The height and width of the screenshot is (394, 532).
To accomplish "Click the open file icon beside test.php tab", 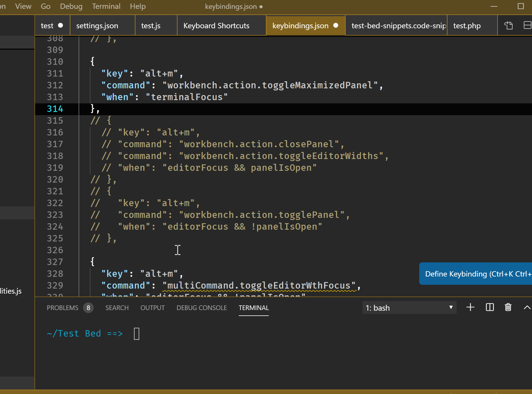I will (508, 26).
